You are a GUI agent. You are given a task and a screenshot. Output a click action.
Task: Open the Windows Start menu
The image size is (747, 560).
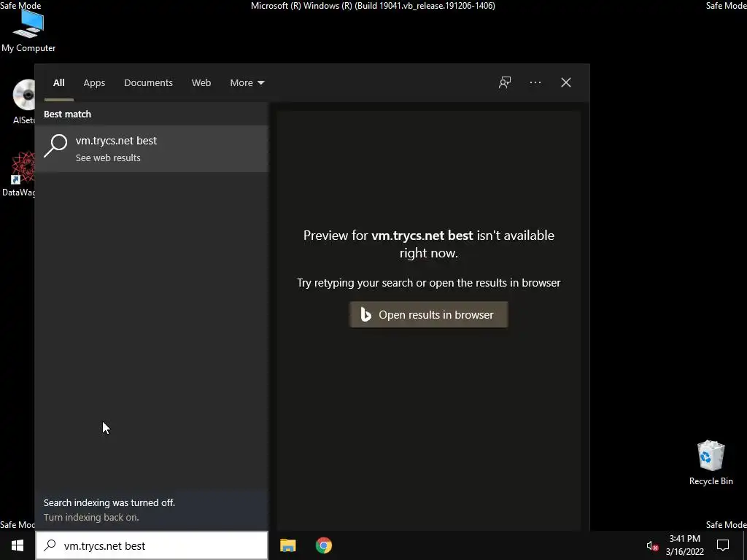(18, 545)
